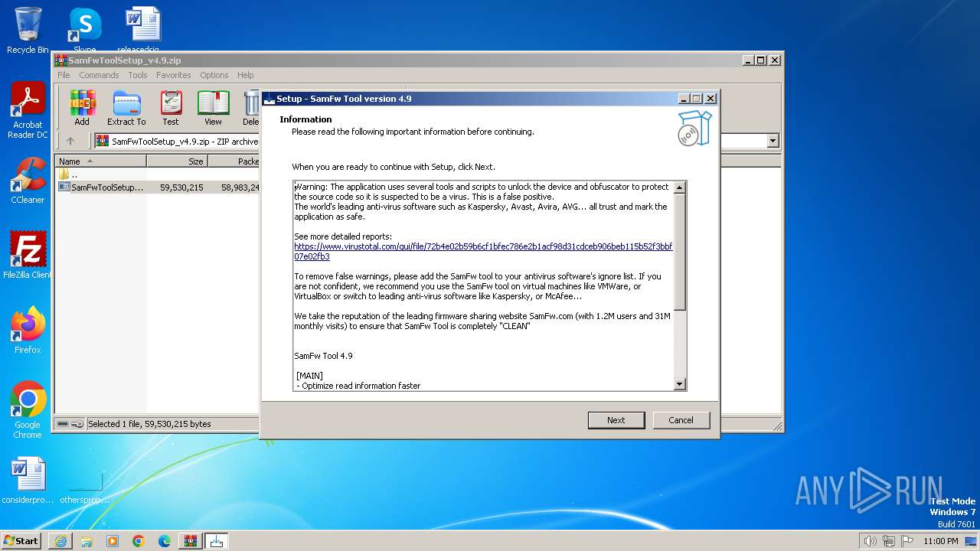
Task: Expand the WinRAR address path dropdown
Action: click(x=773, y=141)
